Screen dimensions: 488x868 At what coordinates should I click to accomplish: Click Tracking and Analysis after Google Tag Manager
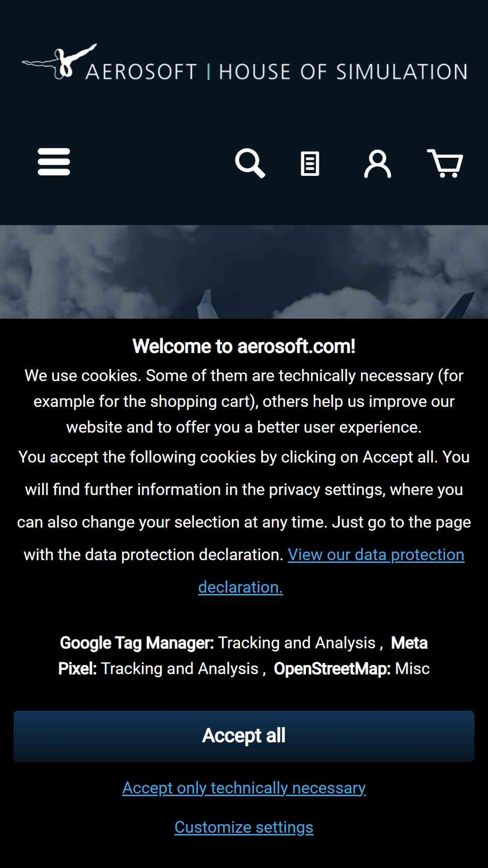click(297, 643)
